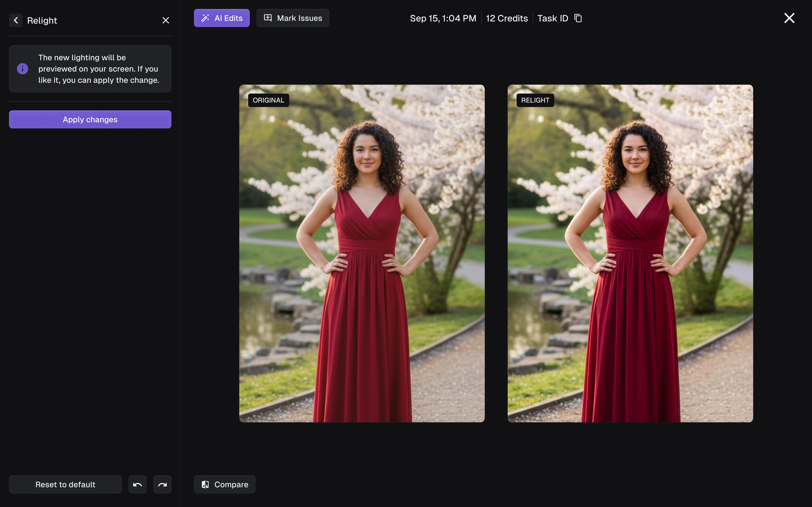The image size is (812, 507).
Task: Close the editor with the top-right X
Action: tap(789, 18)
